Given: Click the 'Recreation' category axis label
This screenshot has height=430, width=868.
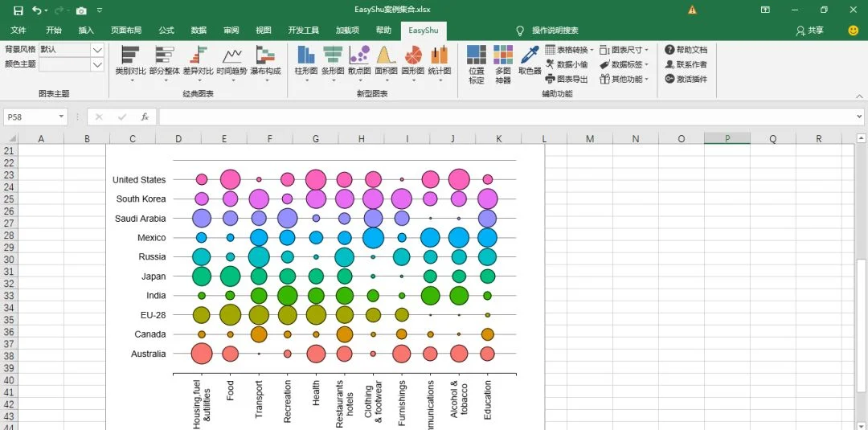Looking at the screenshot, I should click(x=287, y=402).
